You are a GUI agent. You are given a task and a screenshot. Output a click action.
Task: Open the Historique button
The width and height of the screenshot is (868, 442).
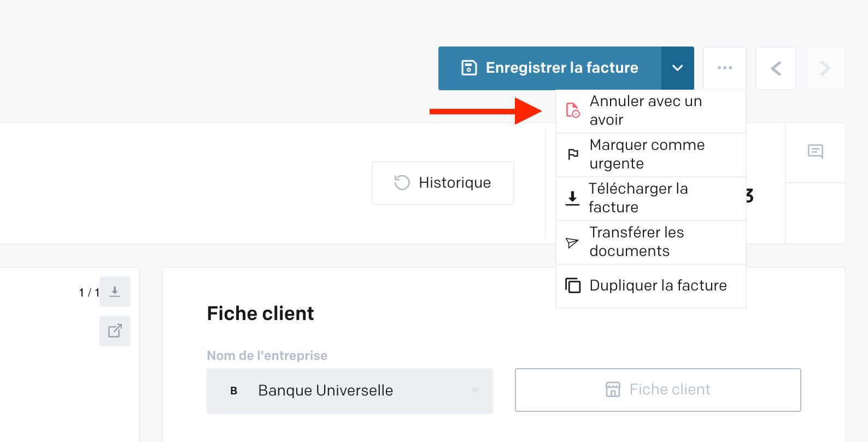(443, 183)
